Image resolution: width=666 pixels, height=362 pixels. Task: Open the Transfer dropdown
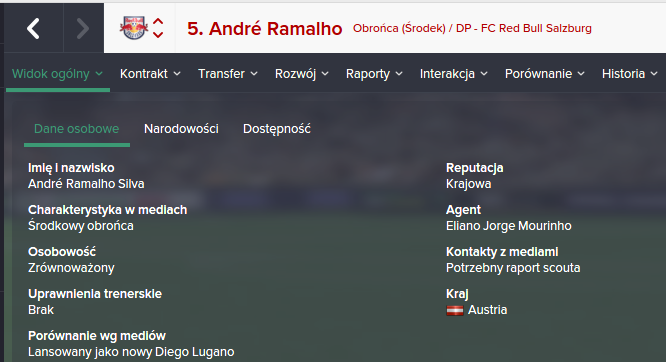228,74
